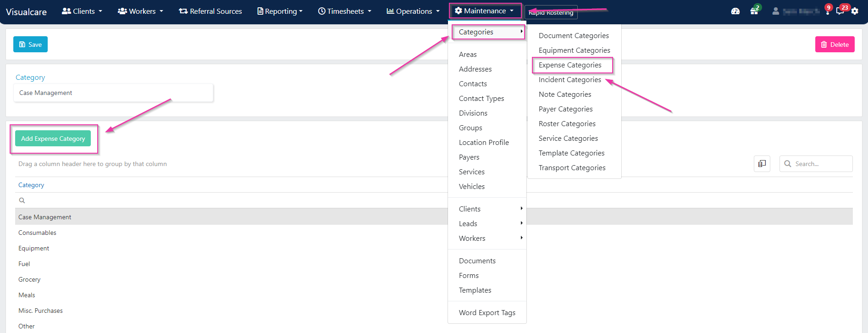Open the dashboard gauge icon

coord(735,11)
